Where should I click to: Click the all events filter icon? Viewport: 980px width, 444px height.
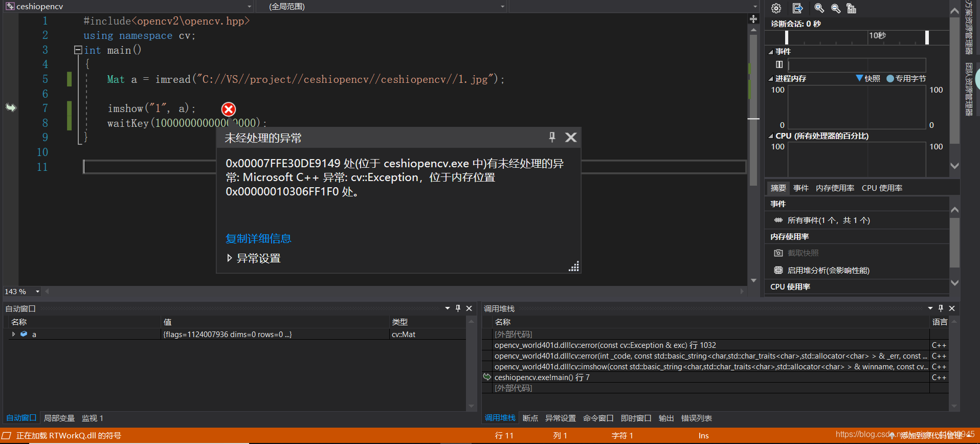778,220
